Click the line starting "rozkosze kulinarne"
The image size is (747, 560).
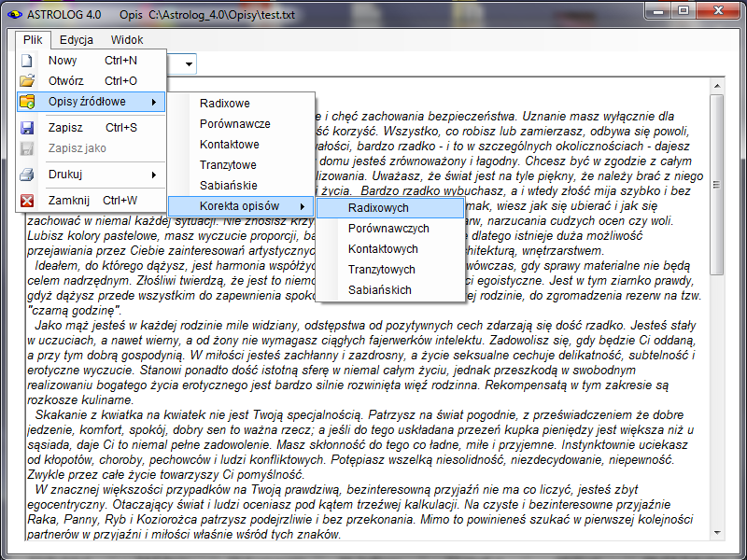click(80, 400)
